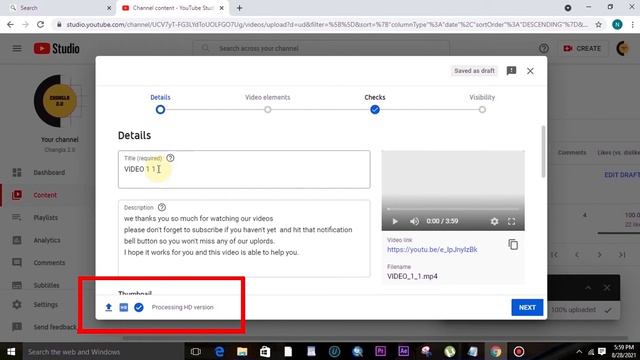Open Microsoft Edge from taskbar
640x360 pixels.
[219, 351]
